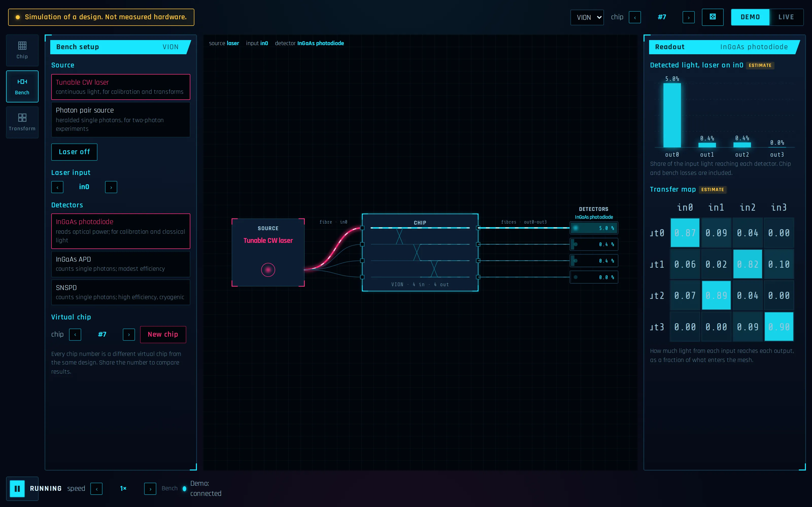Turn the laser off
The width and height of the screenshot is (812, 507).
click(x=74, y=152)
